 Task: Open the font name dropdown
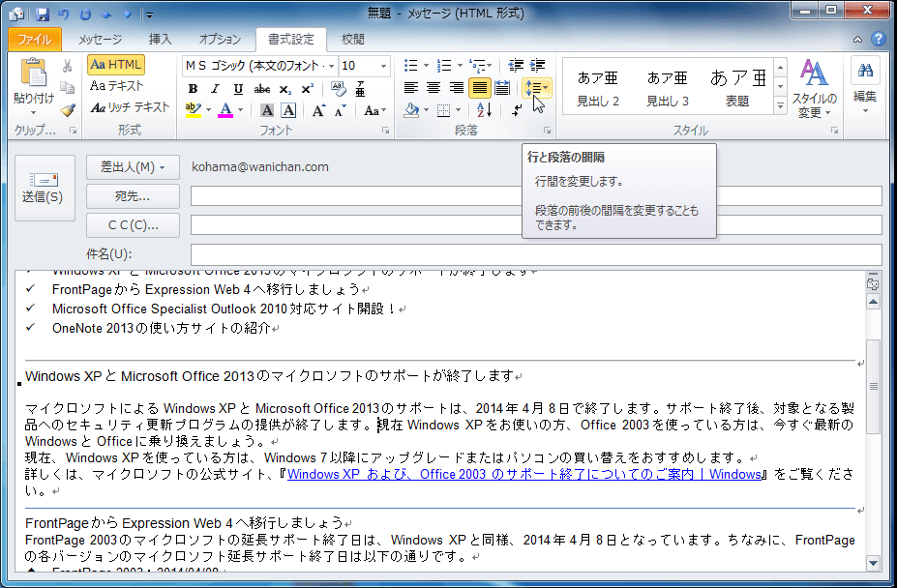(x=331, y=67)
